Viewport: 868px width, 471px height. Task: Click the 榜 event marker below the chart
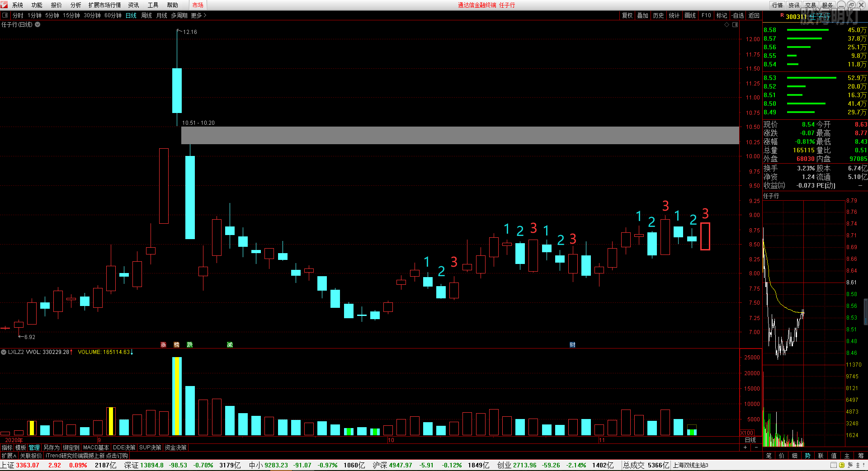tap(176, 344)
